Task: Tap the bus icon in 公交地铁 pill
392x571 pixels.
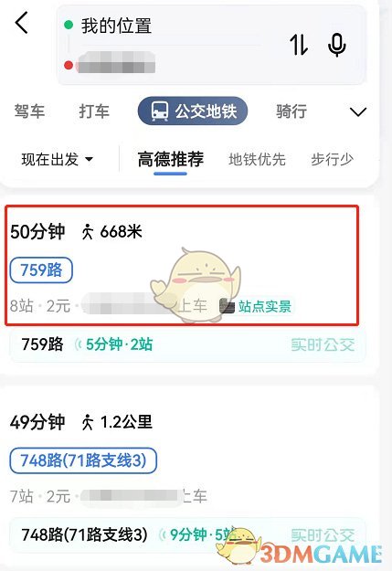Action: tap(160, 111)
